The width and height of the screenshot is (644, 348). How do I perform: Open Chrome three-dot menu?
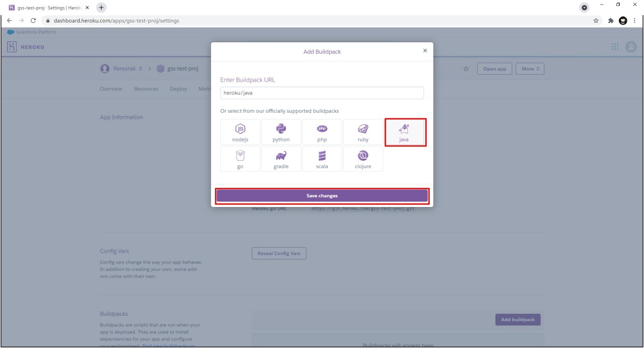point(635,21)
